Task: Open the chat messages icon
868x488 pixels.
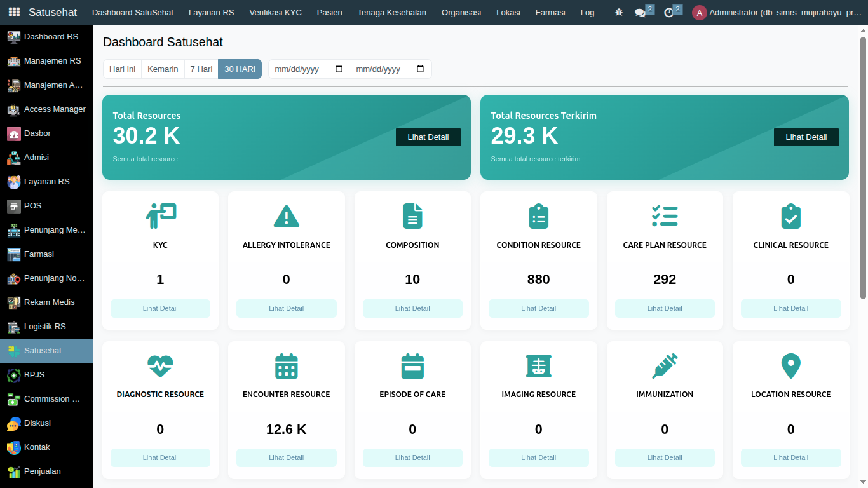Action: (x=640, y=13)
